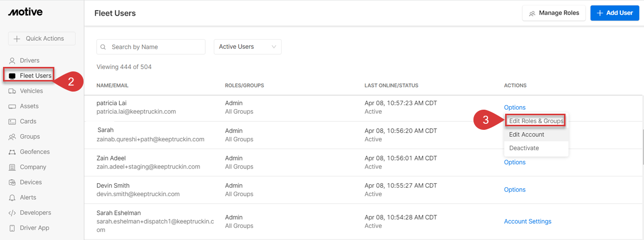
Task: Click the Driver App phone icon
Action: coord(13,228)
